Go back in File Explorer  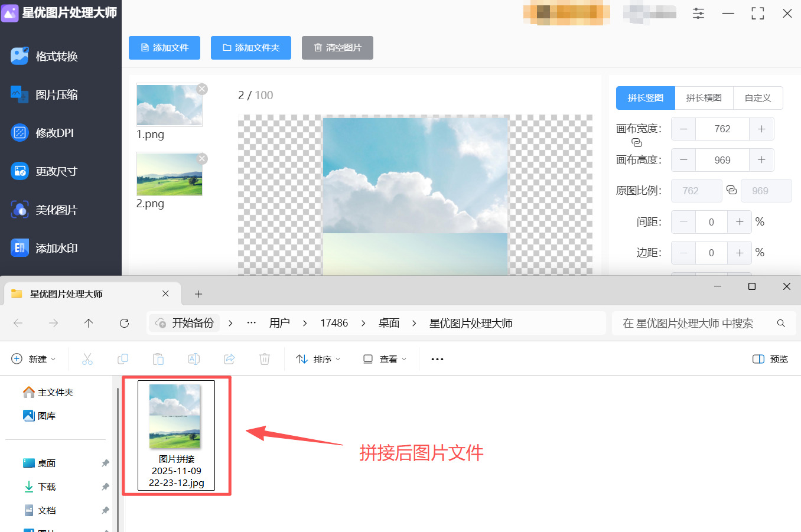(x=18, y=323)
